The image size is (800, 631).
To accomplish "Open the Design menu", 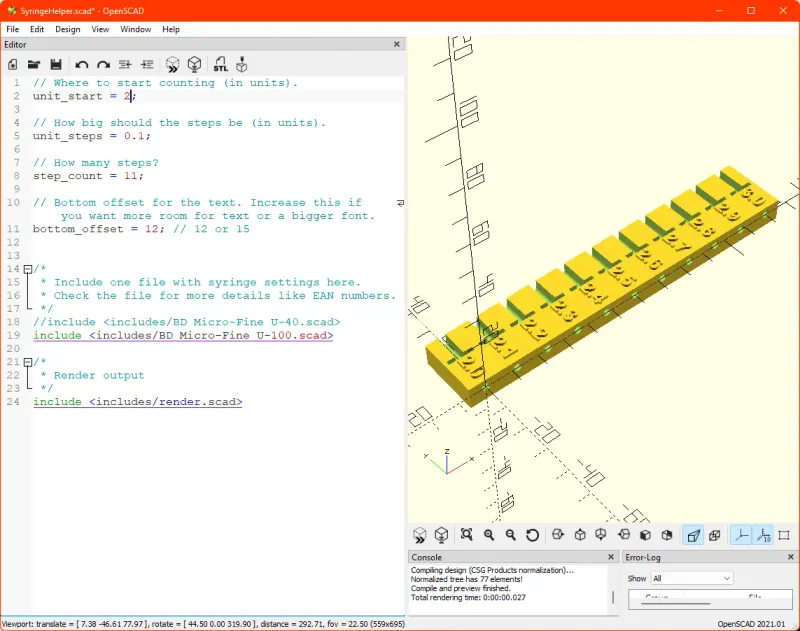I will pos(68,29).
